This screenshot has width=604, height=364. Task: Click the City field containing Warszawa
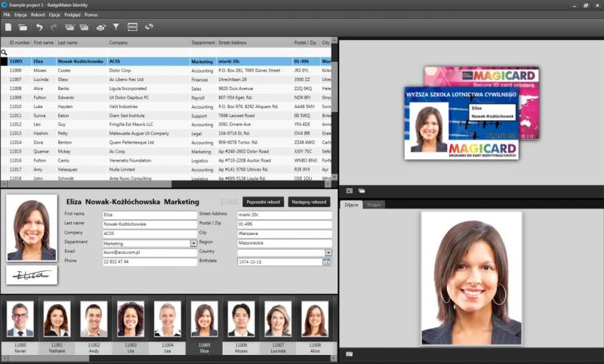285,234
